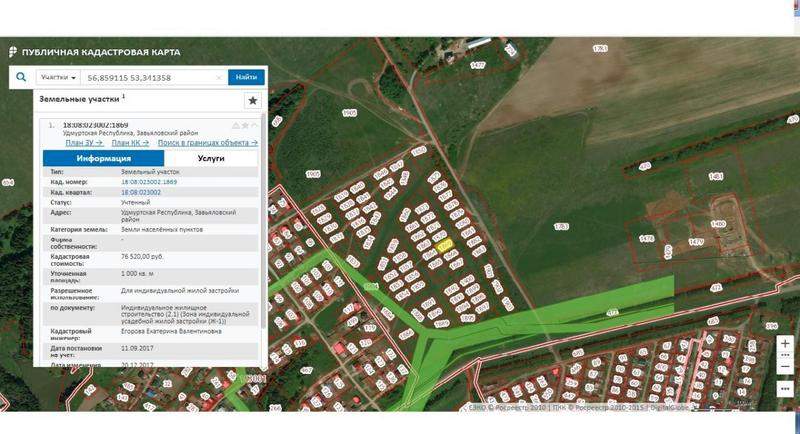Screen dimensions: 800x434
Task: Click the Публичная кадастровая карта logo
Action: coord(95,52)
